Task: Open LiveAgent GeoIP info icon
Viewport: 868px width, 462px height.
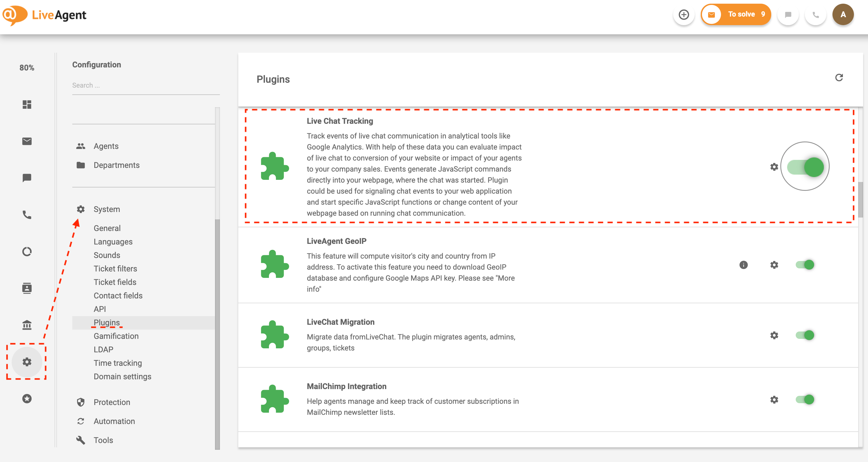Action: 743,265
